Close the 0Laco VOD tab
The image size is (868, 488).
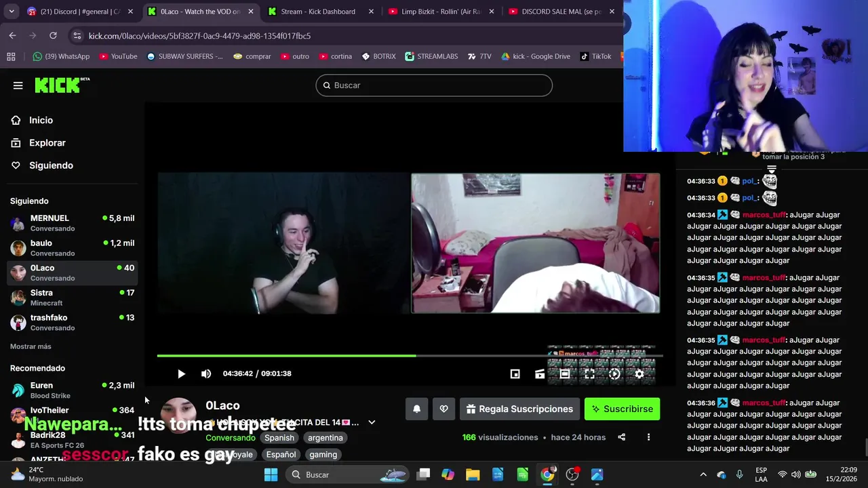click(251, 12)
